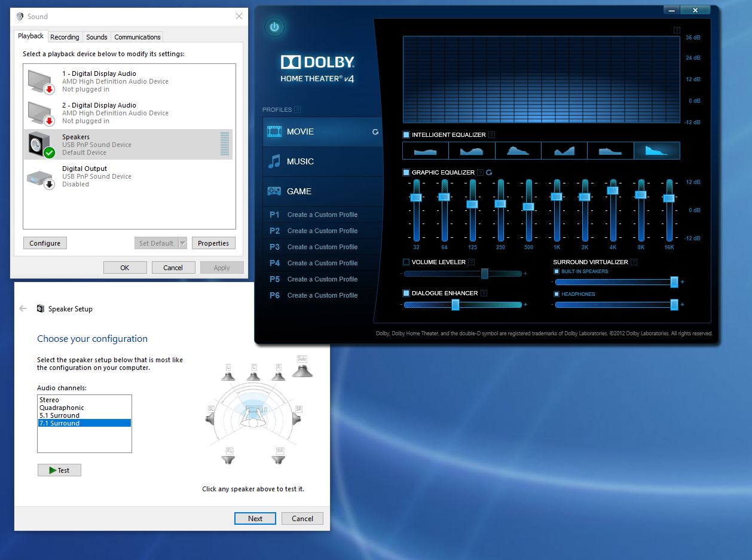Screen dimensions: 752x560
Task: Open help icon beside Volume Leveler
Action: coord(472,262)
